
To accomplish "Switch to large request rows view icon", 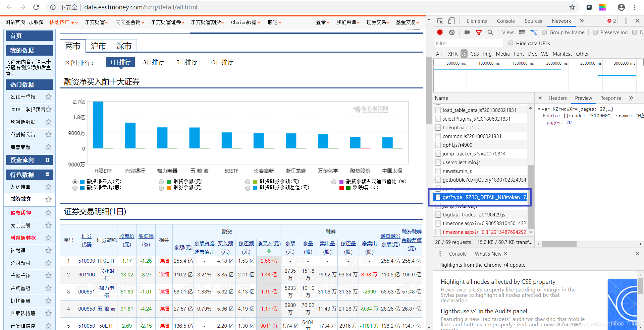I will (522, 32).
